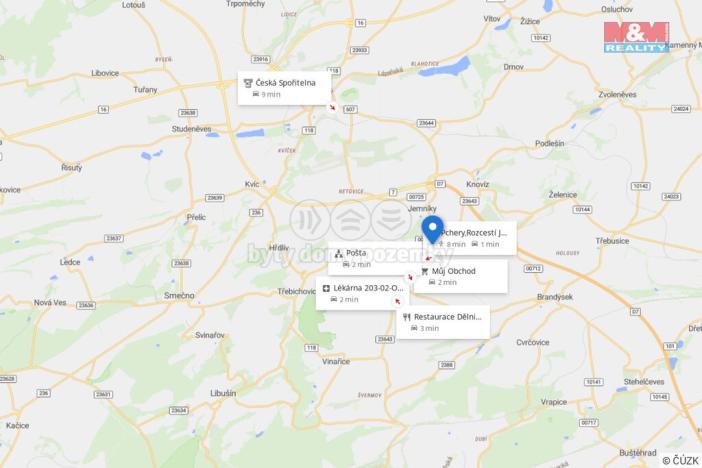The image size is (702, 468).
Task: Click the car icon by 9 min
Action: (256, 94)
